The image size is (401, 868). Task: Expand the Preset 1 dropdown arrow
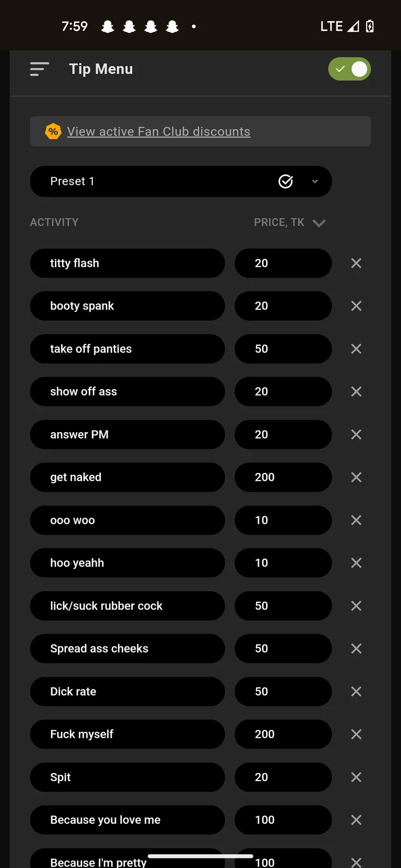pyautogui.click(x=315, y=181)
